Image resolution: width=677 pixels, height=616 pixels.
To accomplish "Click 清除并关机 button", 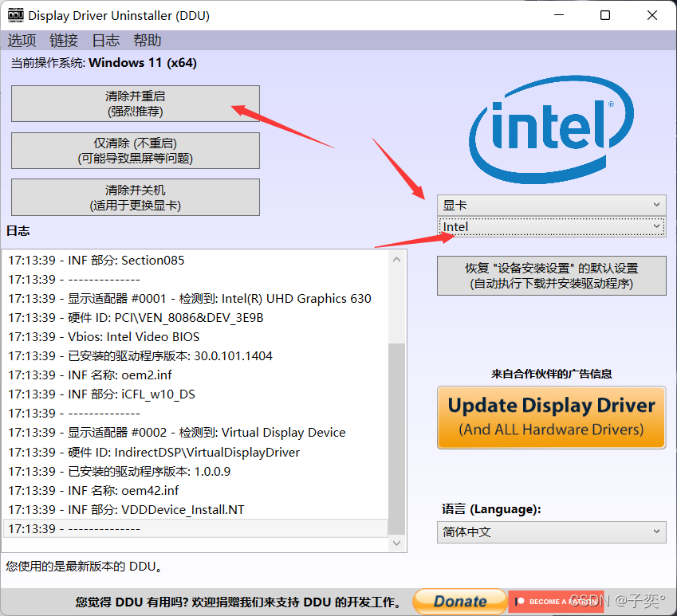I will 135,197.
